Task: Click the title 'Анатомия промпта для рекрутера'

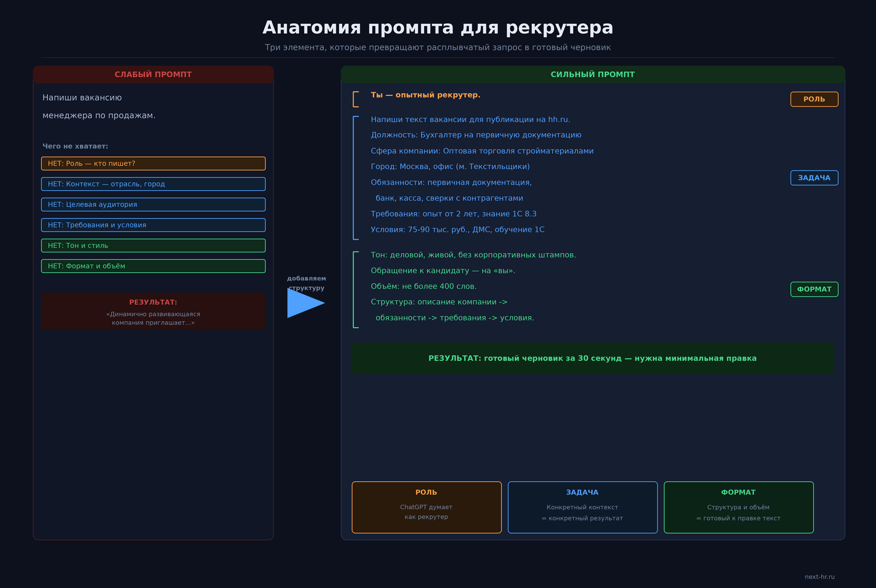Action: 438,28
